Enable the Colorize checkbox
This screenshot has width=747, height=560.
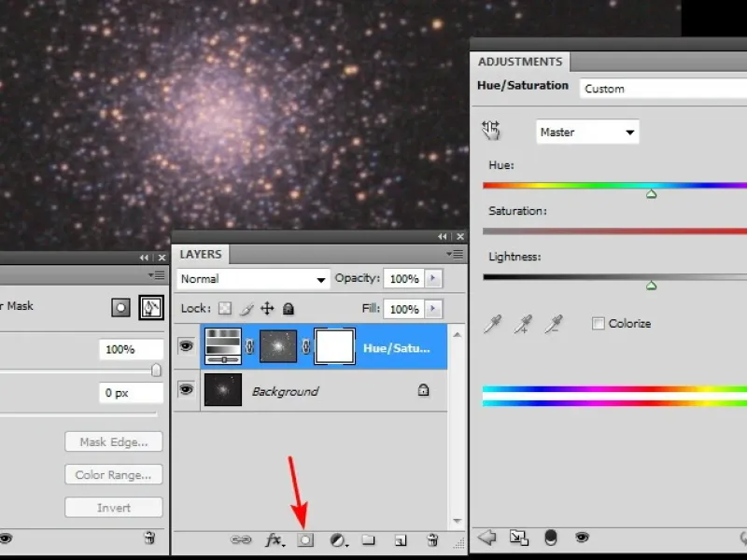(x=599, y=324)
